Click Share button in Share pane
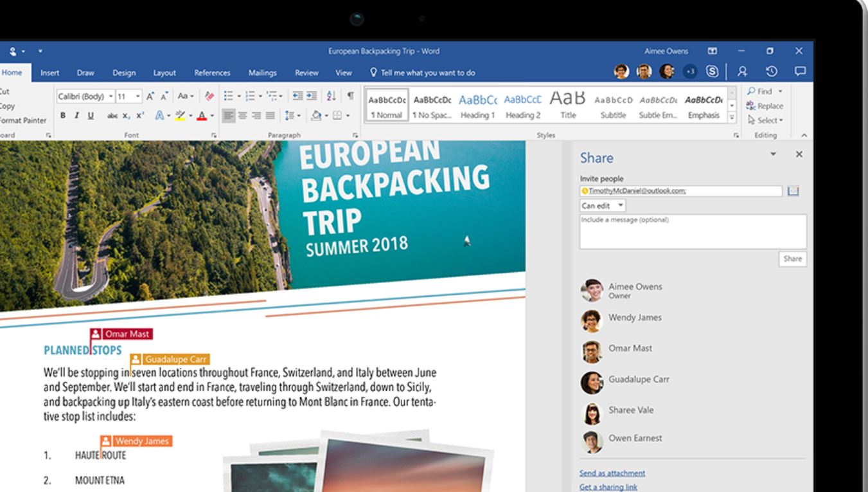Image resolution: width=868 pixels, height=492 pixels. [x=792, y=259]
